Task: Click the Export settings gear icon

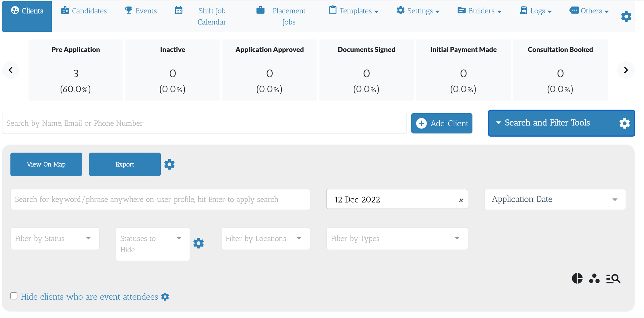Action: 169,164
